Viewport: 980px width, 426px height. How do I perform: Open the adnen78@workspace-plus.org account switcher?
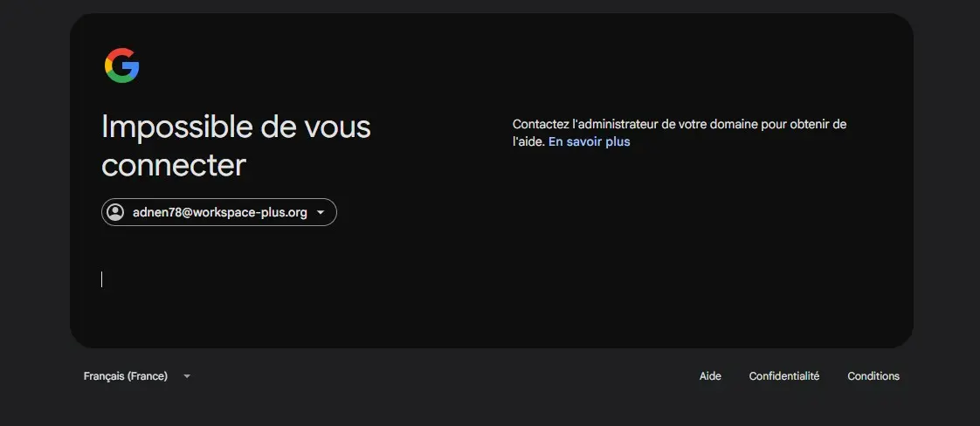click(x=219, y=212)
